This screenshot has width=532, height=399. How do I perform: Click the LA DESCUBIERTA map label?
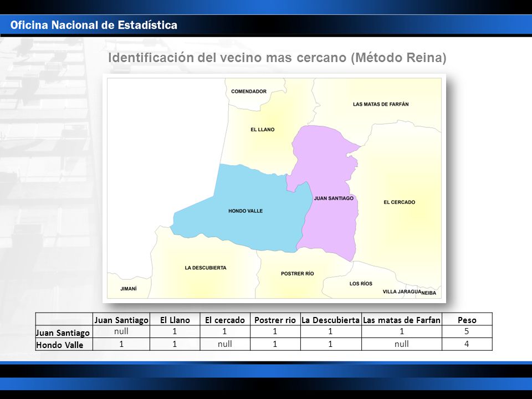coord(205,268)
